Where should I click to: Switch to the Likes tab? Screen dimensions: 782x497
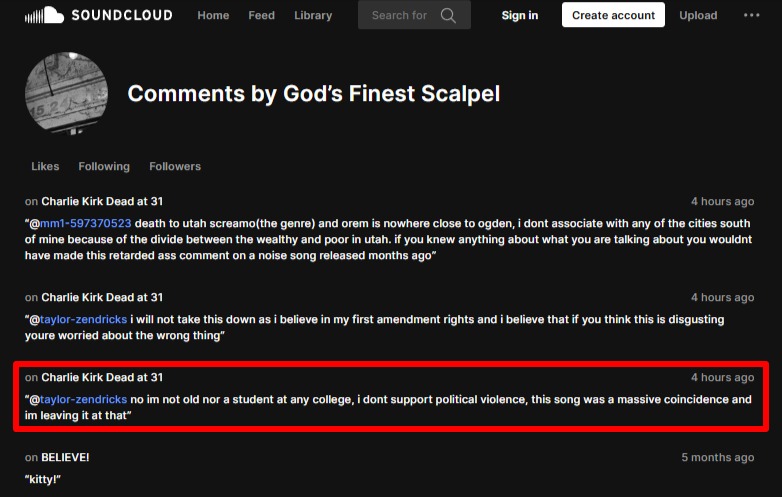(x=45, y=166)
